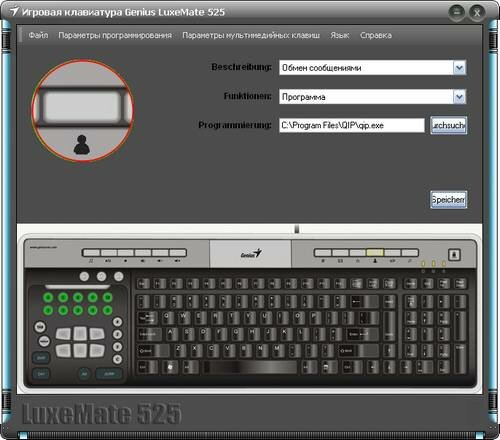Select the stop media hotkey
This screenshot has width=500, height=440.
coord(126,253)
